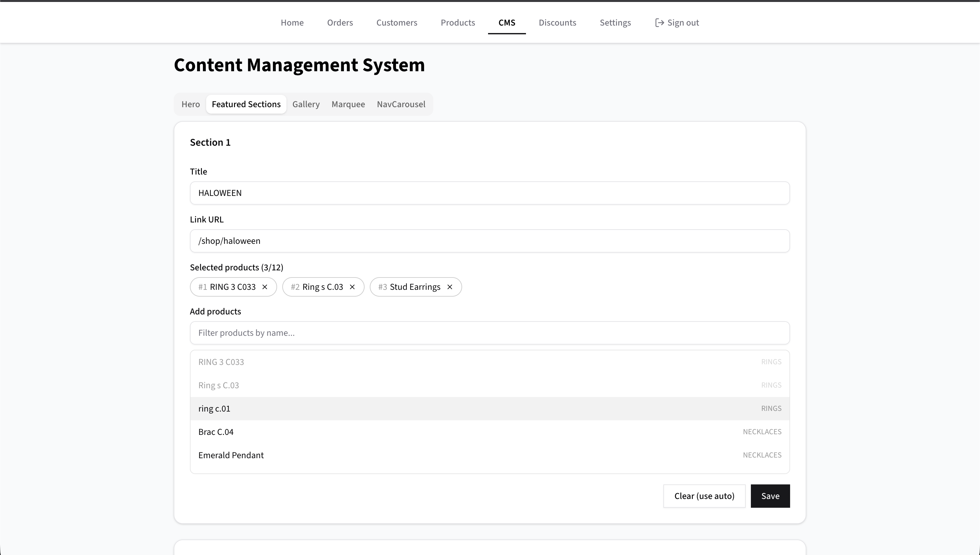Viewport: 980px width, 555px height.
Task: Open Discounts navigation item
Action: 557,23
